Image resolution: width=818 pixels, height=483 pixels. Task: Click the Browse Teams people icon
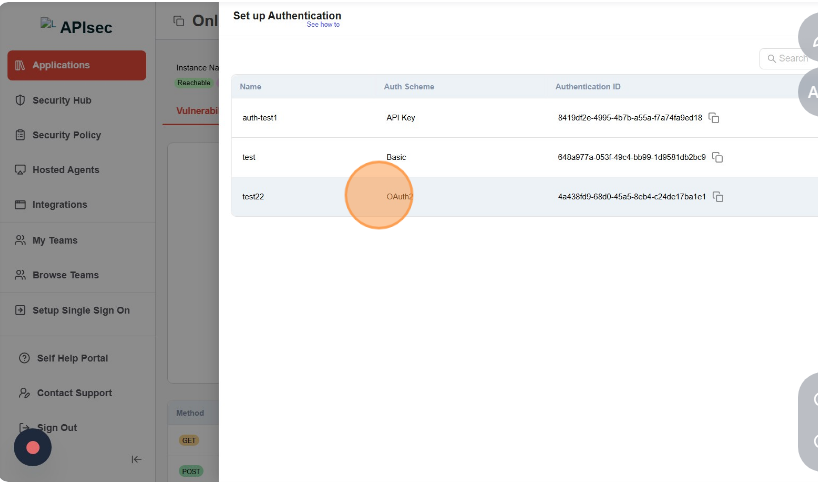20,275
